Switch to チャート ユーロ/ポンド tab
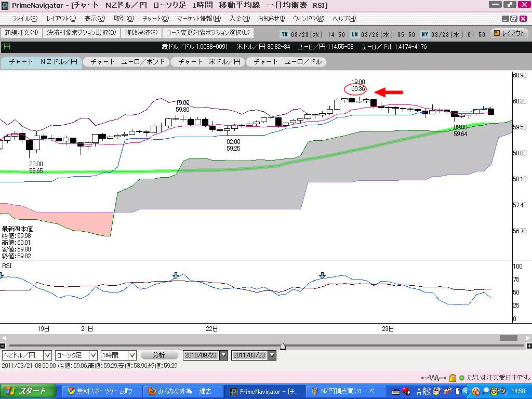The height and width of the screenshot is (399, 532). coord(127,62)
